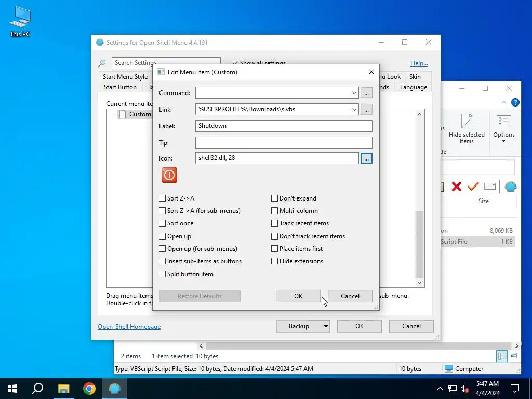This screenshot has height=399, width=532.
Task: Tick the Hide extensions checkbox
Action: [274, 261]
